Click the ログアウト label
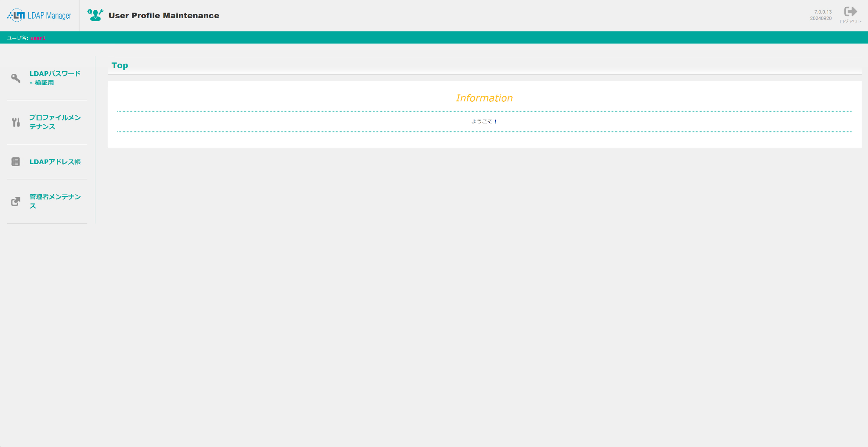 [850, 22]
